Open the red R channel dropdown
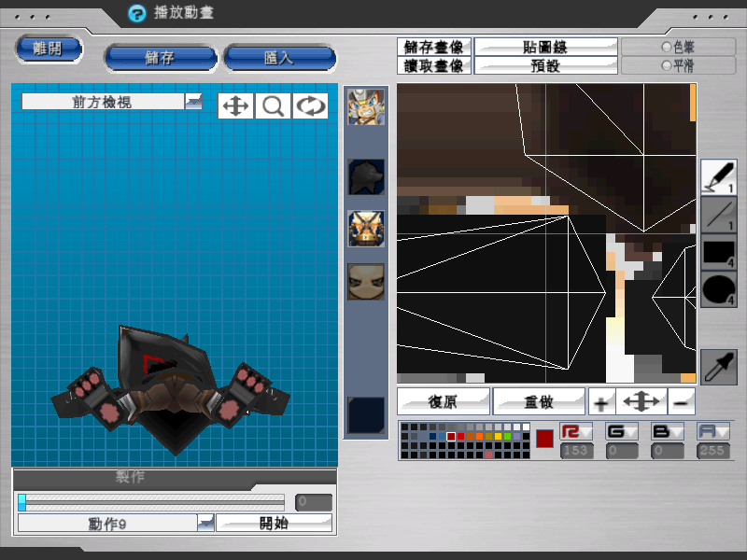 (x=576, y=431)
